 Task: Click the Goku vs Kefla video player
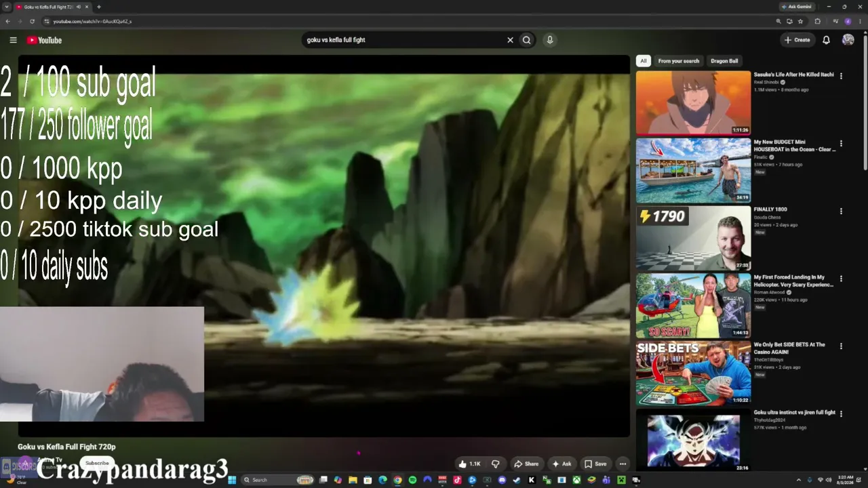323,245
